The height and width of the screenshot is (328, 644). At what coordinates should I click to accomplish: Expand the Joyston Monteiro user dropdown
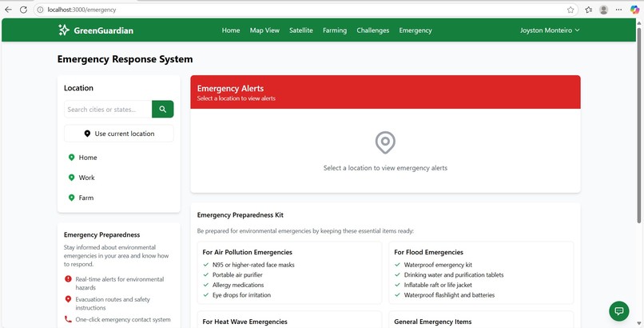point(550,30)
